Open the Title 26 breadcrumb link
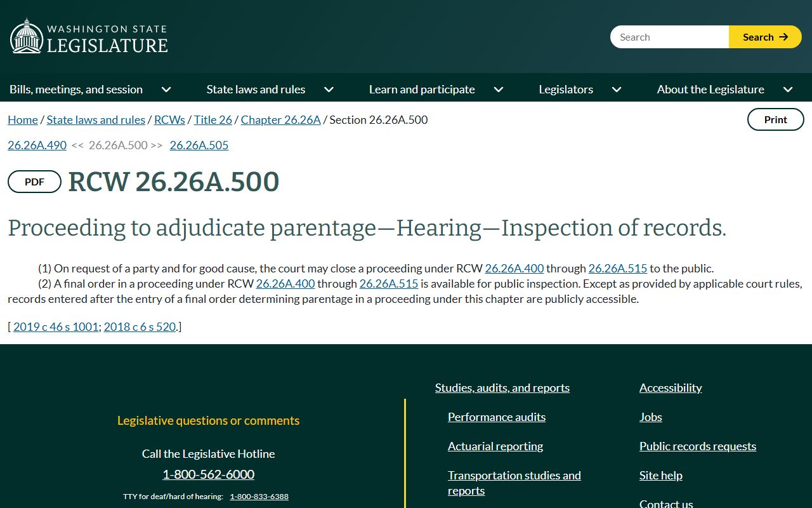This screenshot has height=508, width=812. click(x=213, y=119)
